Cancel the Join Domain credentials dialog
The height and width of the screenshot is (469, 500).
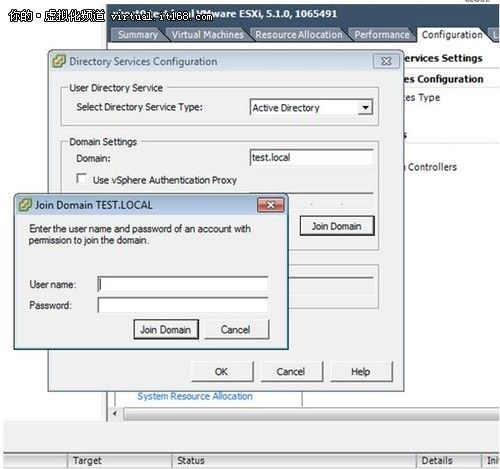[x=236, y=329]
